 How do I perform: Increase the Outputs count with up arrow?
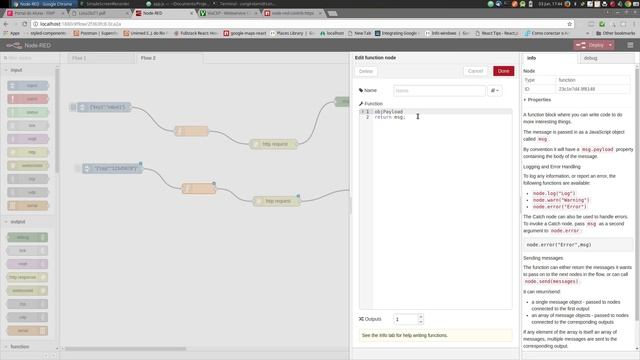(421, 316)
